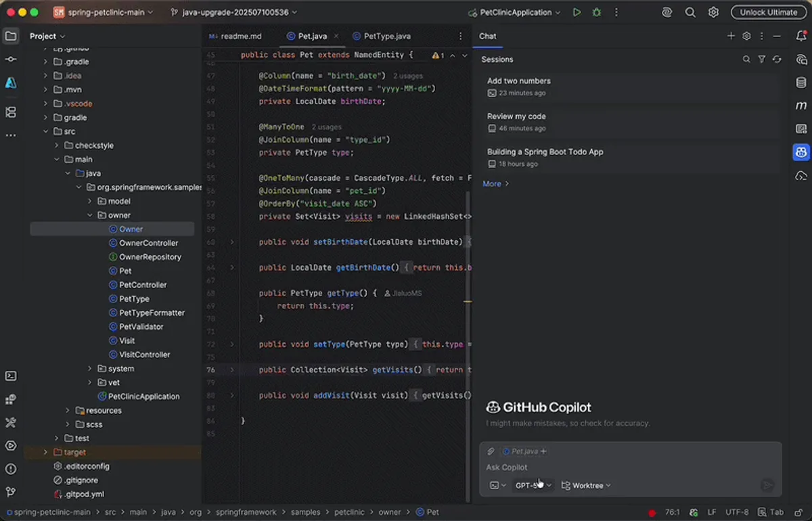Toggle the read-only lock icon in the status bar
The image size is (812, 521).
(x=798, y=513)
